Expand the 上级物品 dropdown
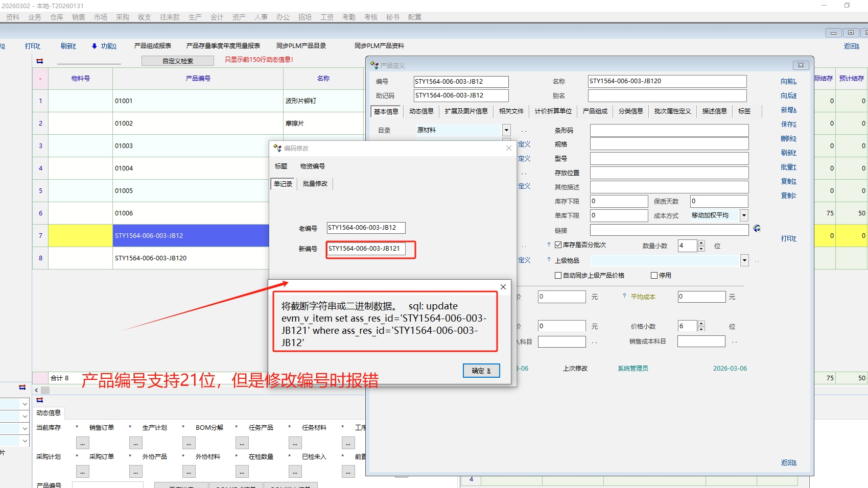The width and height of the screenshot is (868, 488). click(744, 261)
